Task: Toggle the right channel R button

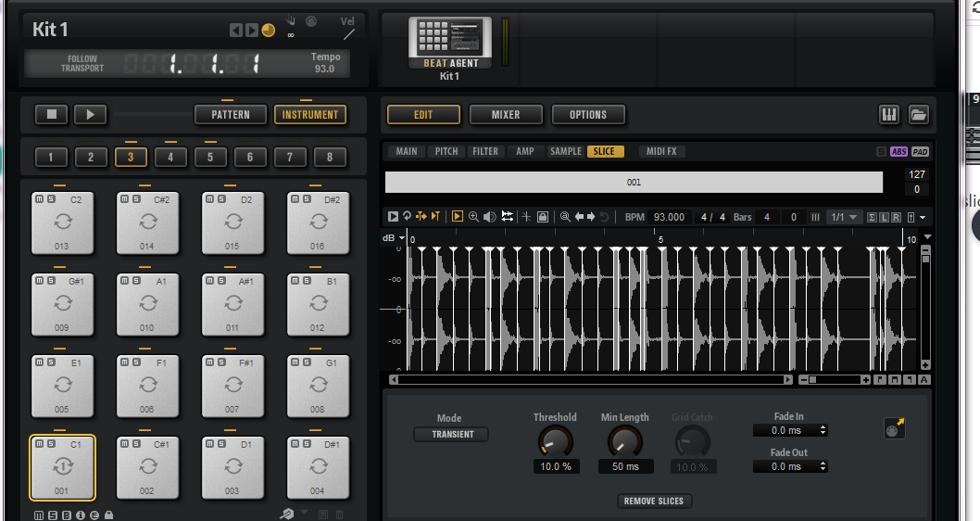Action: coord(896,217)
